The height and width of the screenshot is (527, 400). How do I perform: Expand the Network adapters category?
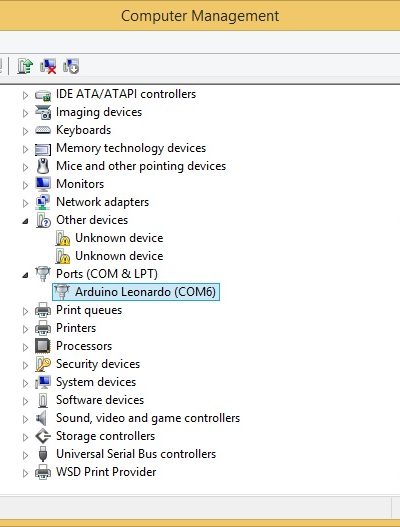[x=25, y=203]
